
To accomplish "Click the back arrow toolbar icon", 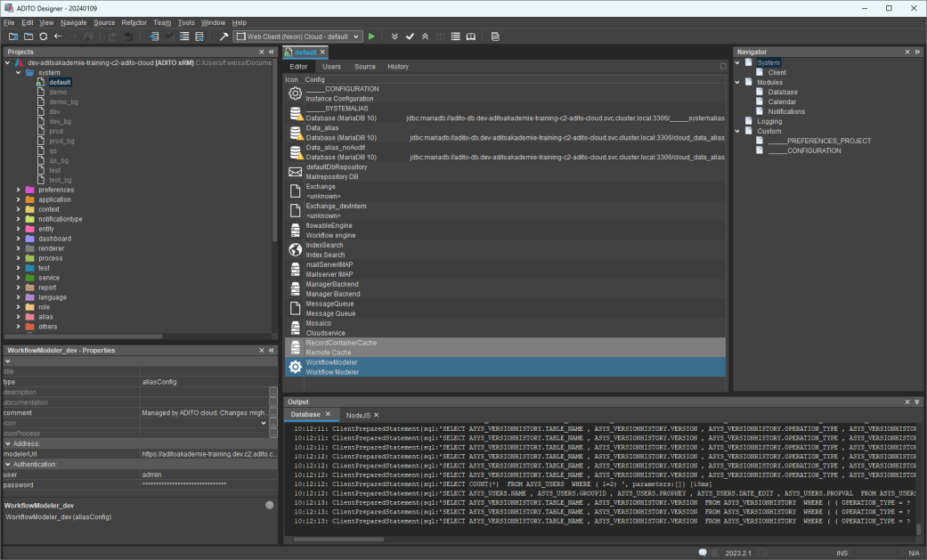I will coord(58,37).
